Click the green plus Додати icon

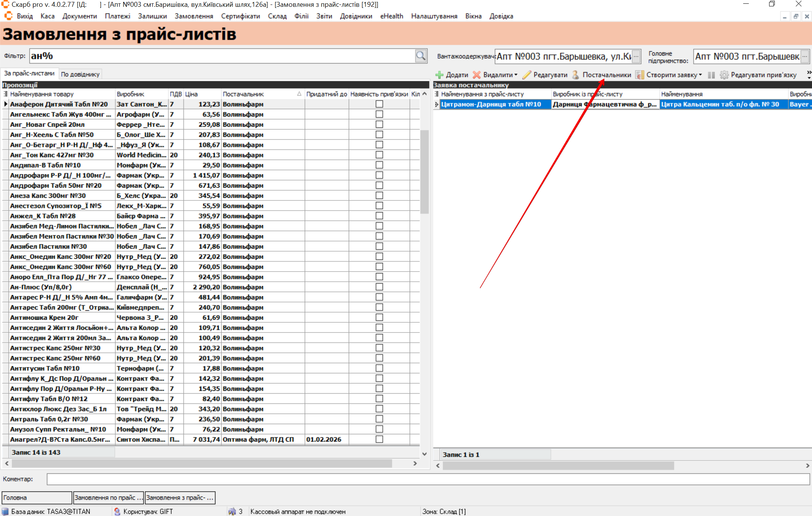[439, 75]
